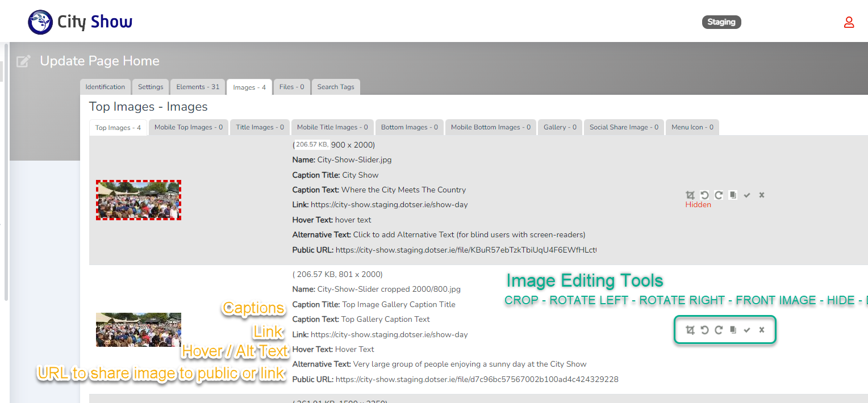The width and height of the screenshot is (868, 403).
Task: Click the first image's show-day link URL
Action: coord(389,205)
